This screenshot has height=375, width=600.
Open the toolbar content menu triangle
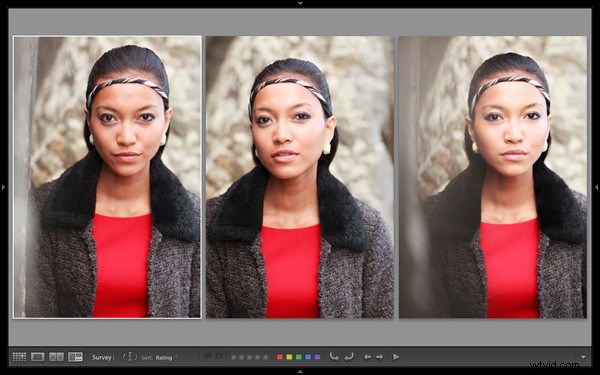click(583, 357)
